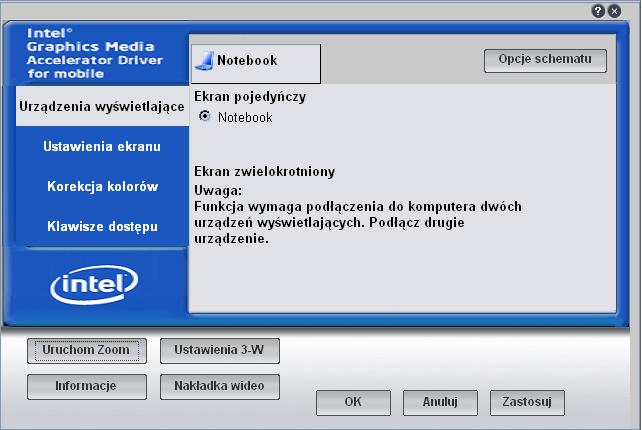The image size is (642, 430).
Task: Apply changes with Zastosuj
Action: 527,403
